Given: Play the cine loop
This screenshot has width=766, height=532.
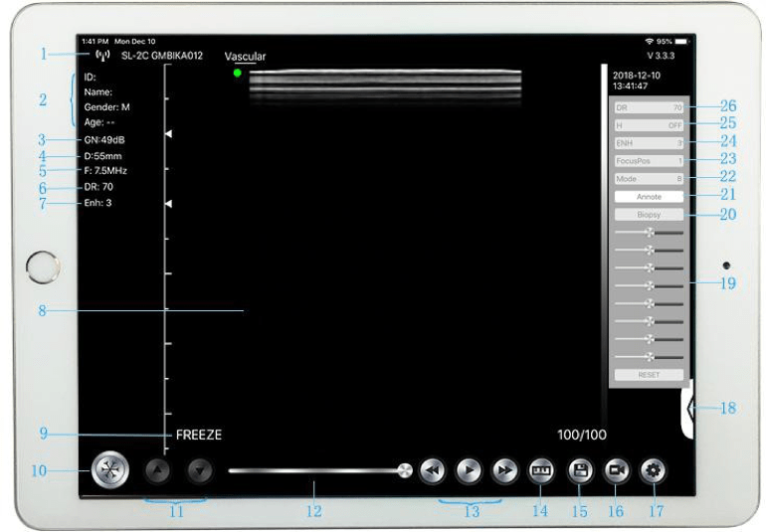Looking at the screenshot, I should (x=469, y=470).
